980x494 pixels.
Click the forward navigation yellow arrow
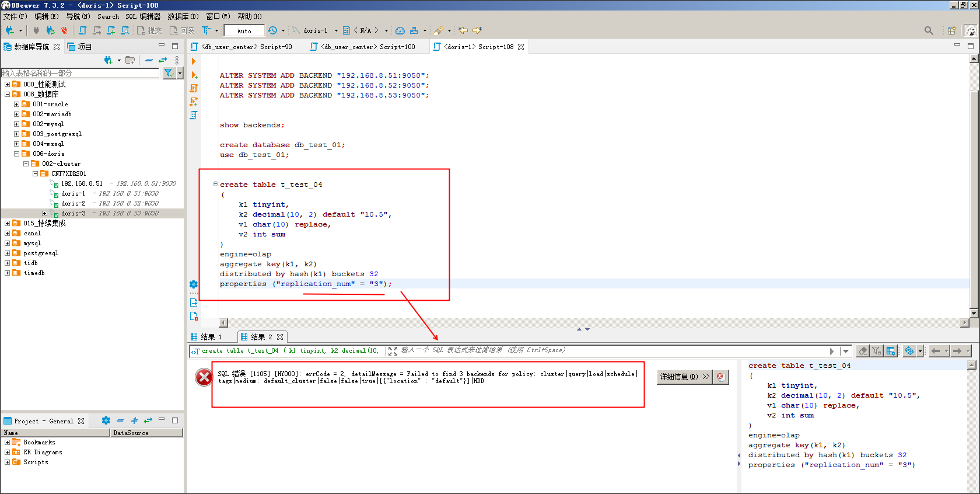click(477, 30)
